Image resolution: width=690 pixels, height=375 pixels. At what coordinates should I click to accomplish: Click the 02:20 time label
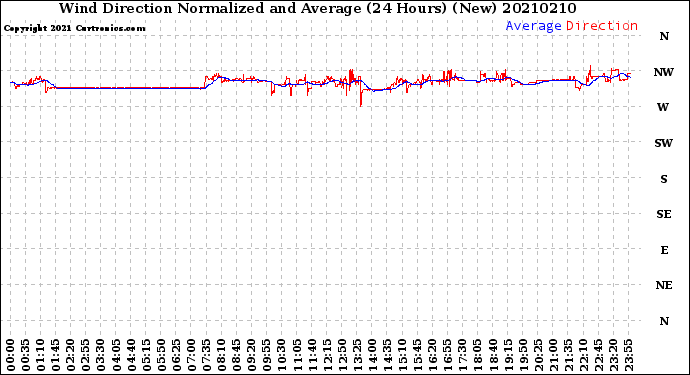click(71, 355)
